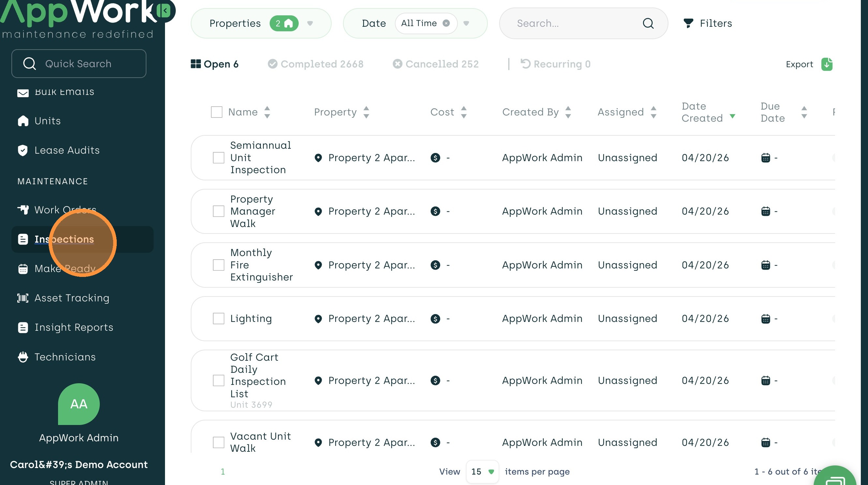Open Asset Tracking barcode icon

[x=23, y=298]
